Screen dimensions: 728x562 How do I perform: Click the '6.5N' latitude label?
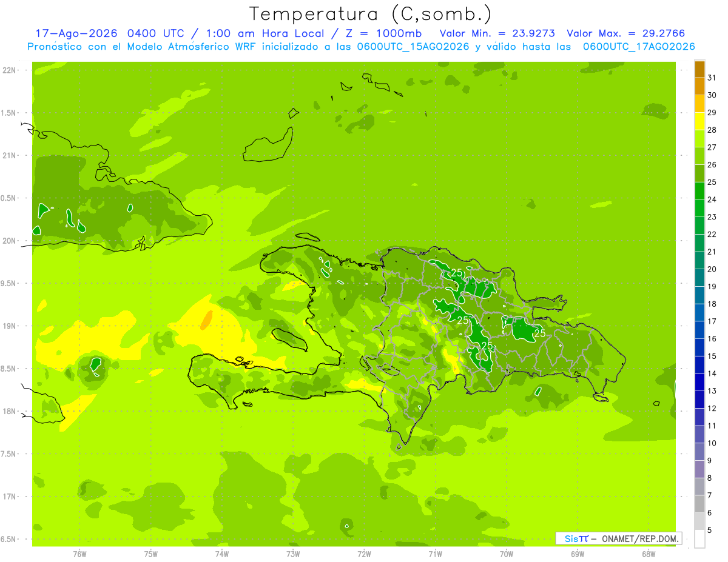[x=8, y=539]
